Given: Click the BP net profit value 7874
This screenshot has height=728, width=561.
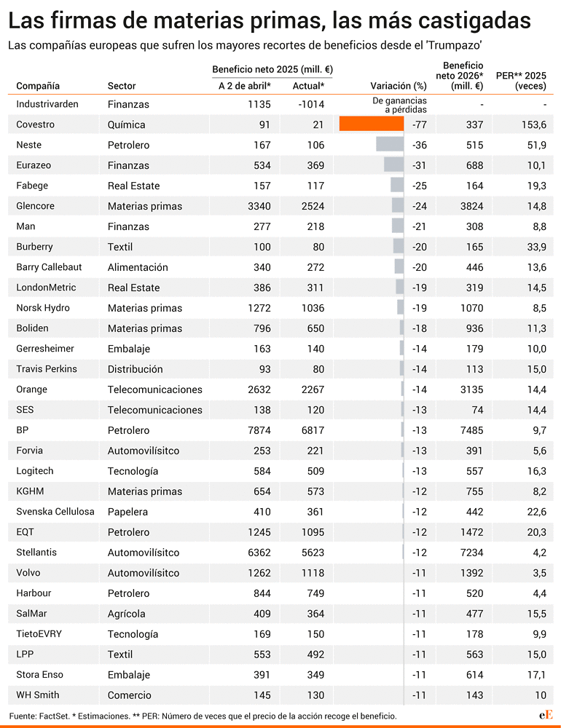Looking at the screenshot, I should (x=259, y=430).
